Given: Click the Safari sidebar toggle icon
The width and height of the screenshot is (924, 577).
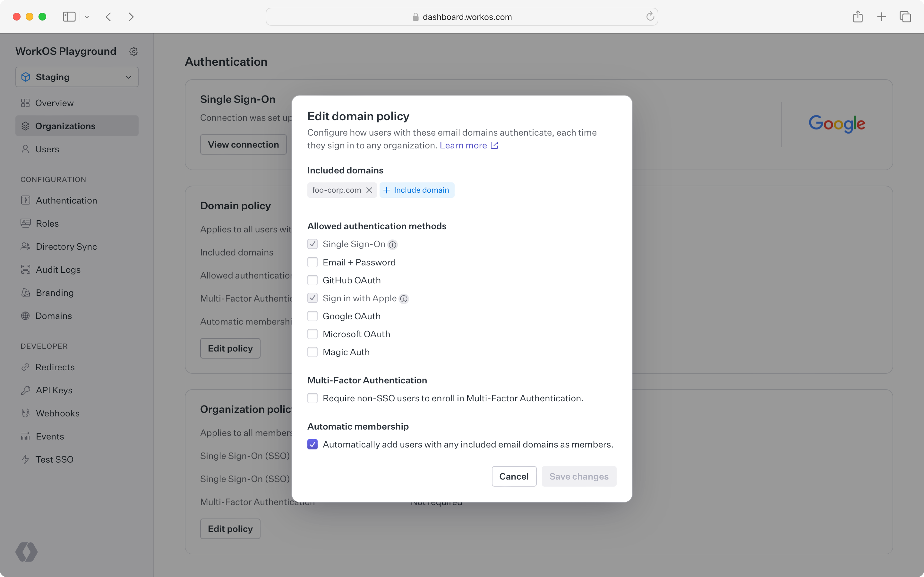Looking at the screenshot, I should tap(69, 17).
